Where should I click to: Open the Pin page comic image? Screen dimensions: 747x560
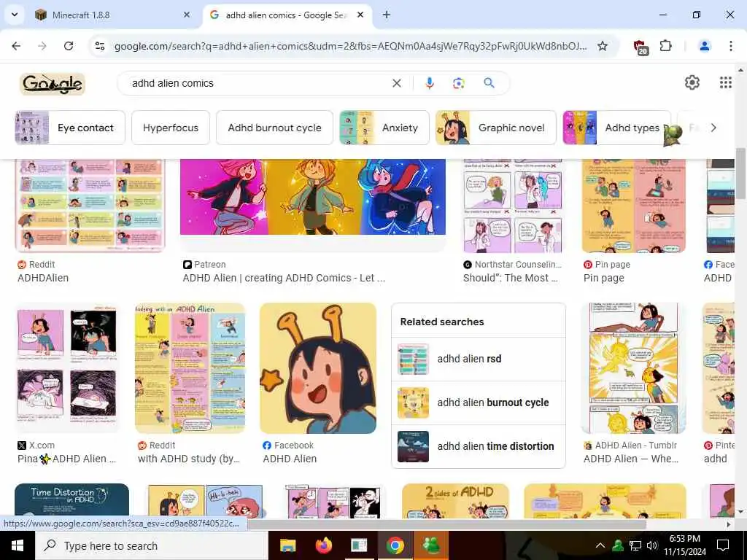pyautogui.click(x=634, y=205)
